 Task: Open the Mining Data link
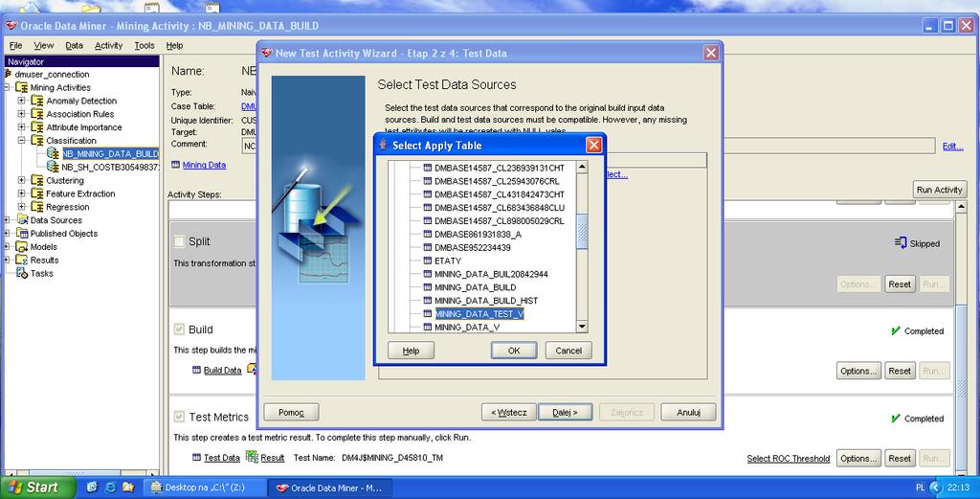[204, 165]
